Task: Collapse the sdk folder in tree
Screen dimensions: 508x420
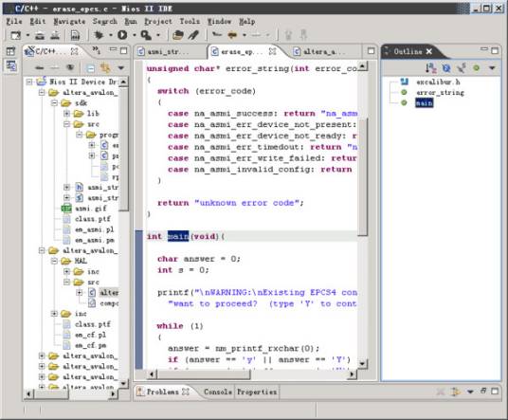Action: [x=54, y=103]
